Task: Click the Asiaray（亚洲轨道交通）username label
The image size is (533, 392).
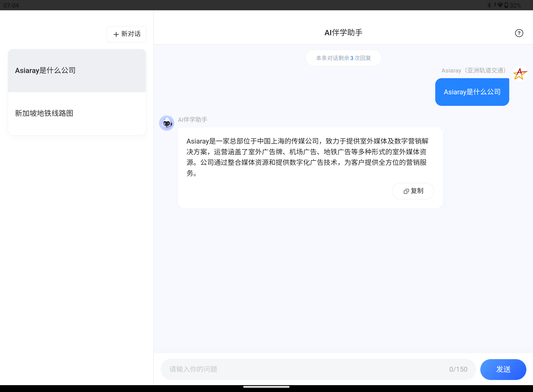Action: pyautogui.click(x=474, y=71)
